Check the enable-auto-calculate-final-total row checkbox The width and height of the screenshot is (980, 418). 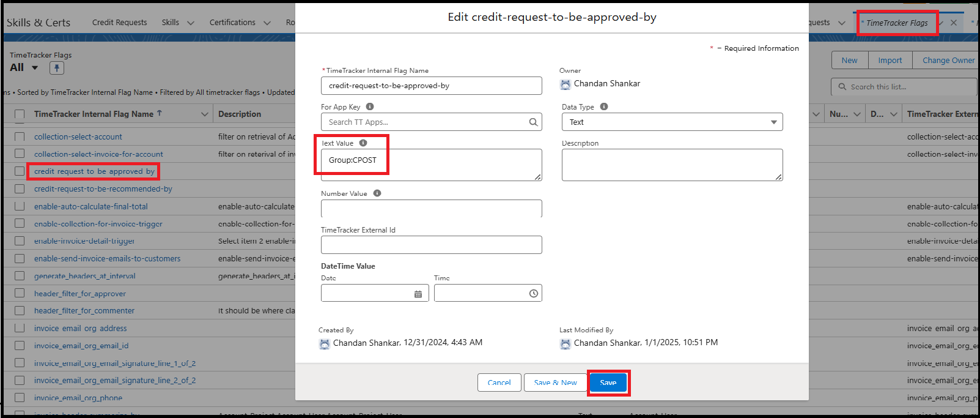[20, 206]
